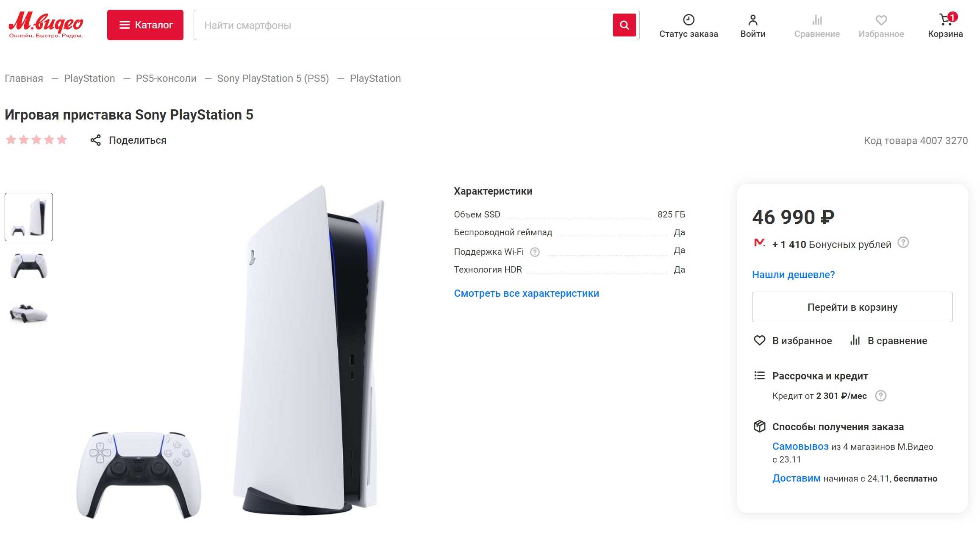Open Рассрочка и кредит section heading
Image resolution: width=980 pixels, height=546 pixels.
click(x=820, y=376)
